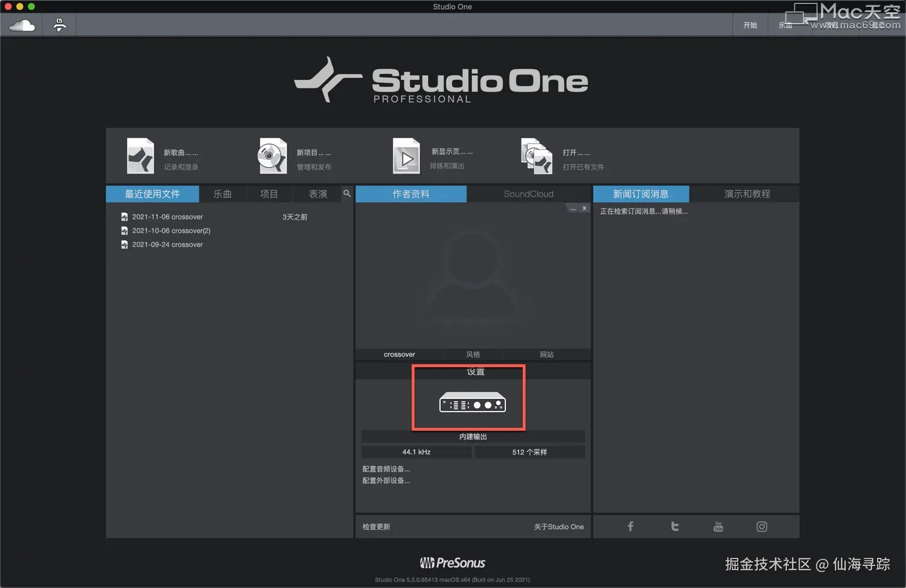Click the PreSonus logo at bottom
The height and width of the screenshot is (588, 906).
coord(453,563)
